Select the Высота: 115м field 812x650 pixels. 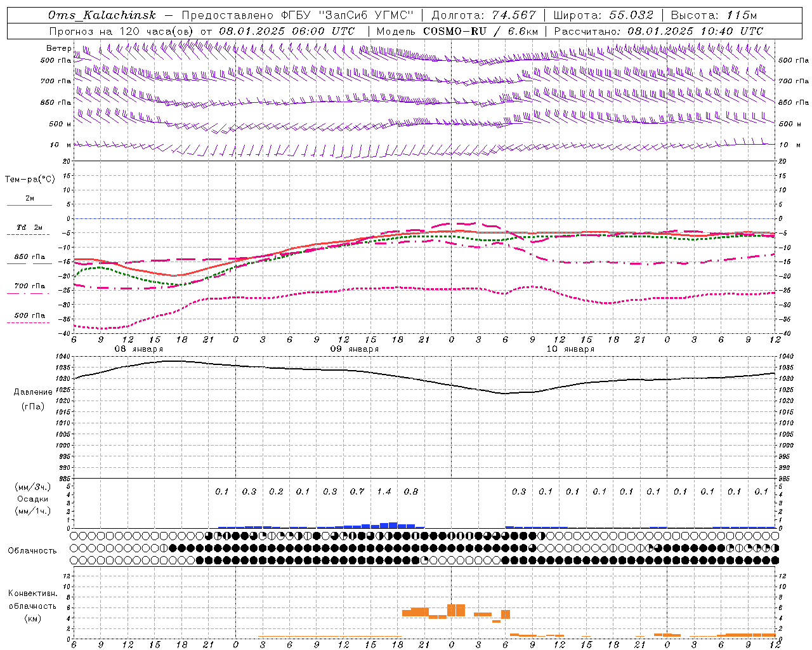tap(714, 15)
